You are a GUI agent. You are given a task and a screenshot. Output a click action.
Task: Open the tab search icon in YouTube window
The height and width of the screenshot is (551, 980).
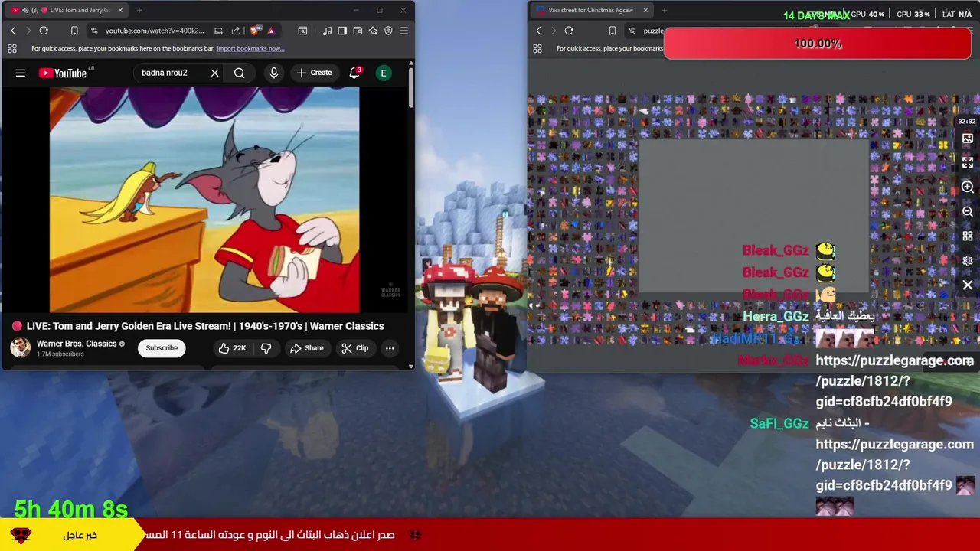[x=302, y=31]
